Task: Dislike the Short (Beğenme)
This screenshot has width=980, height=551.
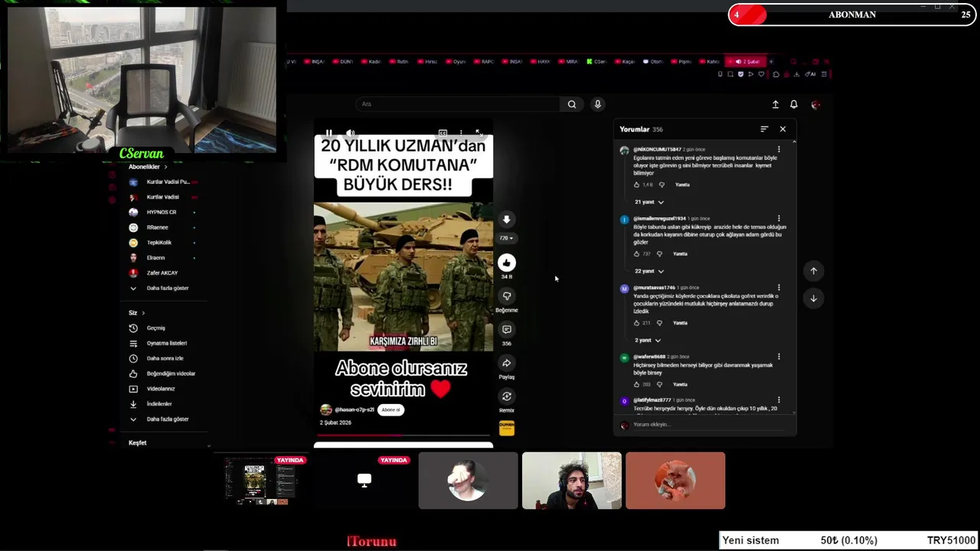Action: coord(506,296)
